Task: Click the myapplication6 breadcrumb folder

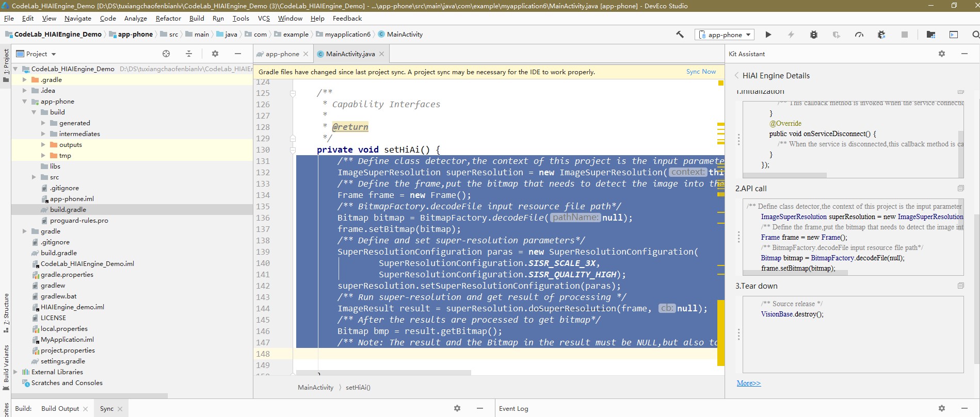Action: coord(348,35)
